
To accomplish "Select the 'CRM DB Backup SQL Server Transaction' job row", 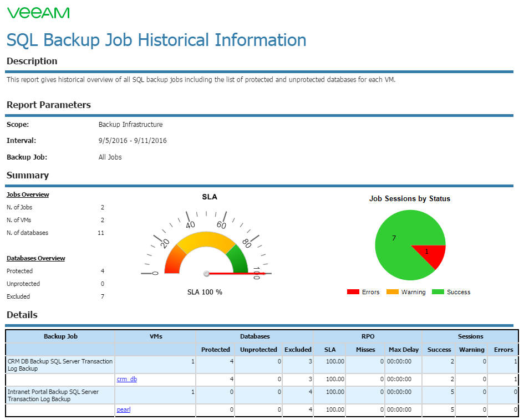I will 262,365.
